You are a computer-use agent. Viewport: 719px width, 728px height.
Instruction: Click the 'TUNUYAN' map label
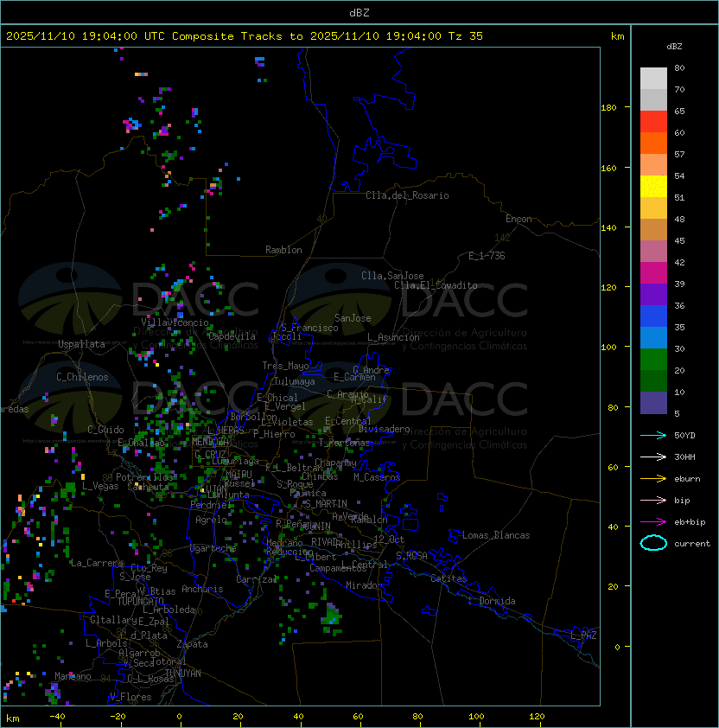(x=183, y=673)
